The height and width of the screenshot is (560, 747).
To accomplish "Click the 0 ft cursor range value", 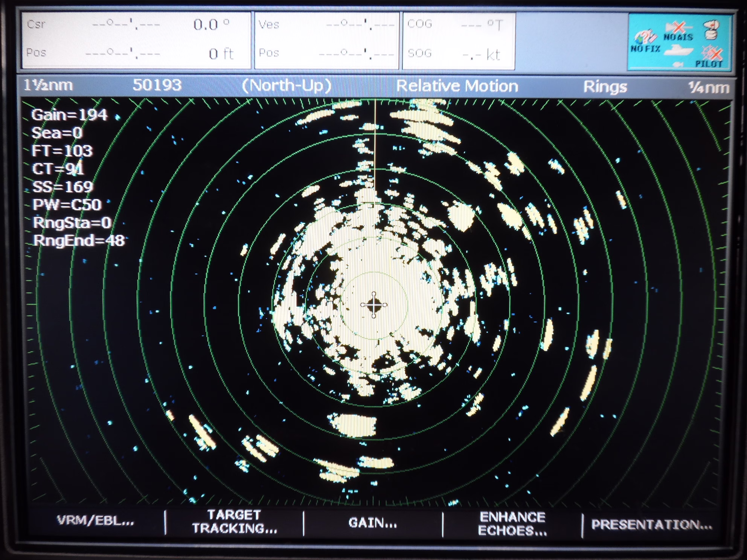I will point(221,54).
